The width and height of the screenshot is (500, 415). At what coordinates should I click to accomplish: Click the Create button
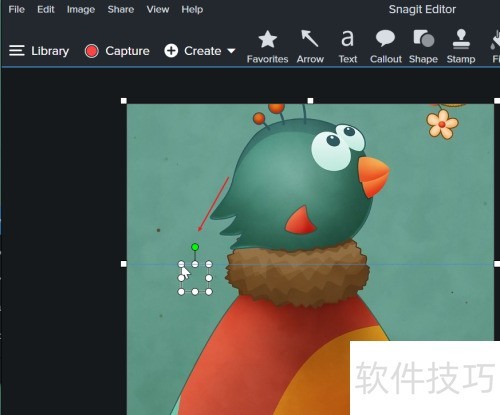193,51
